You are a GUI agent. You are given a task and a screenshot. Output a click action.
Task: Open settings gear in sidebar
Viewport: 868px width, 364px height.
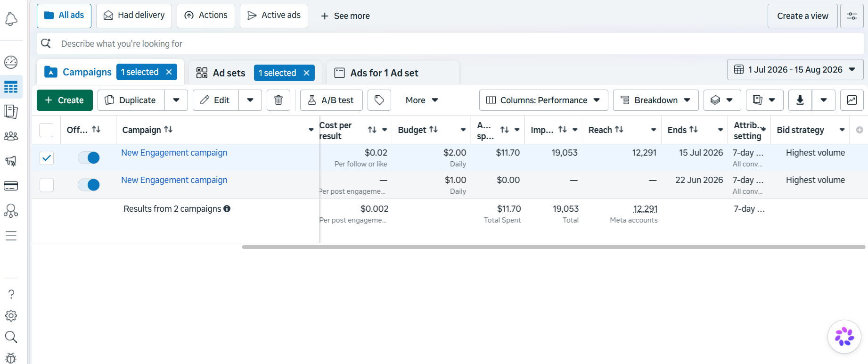coord(11,315)
